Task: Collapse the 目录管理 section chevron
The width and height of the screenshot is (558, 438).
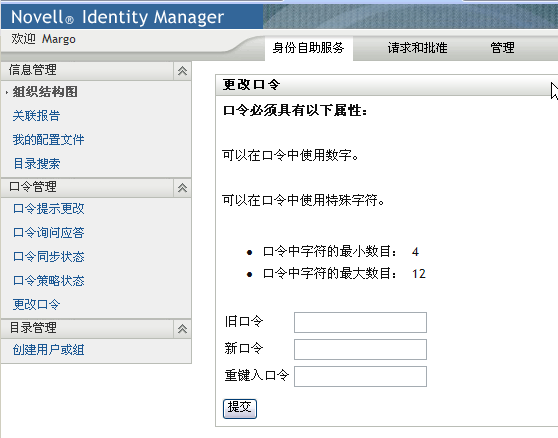Action: (x=182, y=328)
